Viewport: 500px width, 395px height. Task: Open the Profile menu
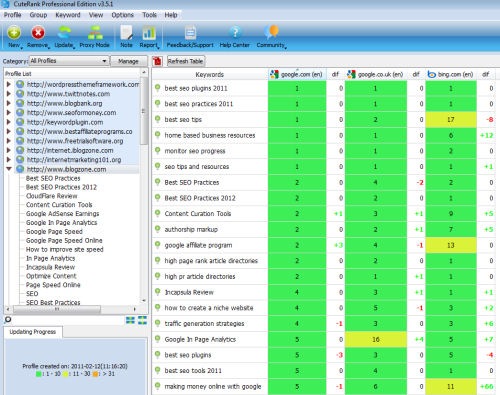pos(12,15)
